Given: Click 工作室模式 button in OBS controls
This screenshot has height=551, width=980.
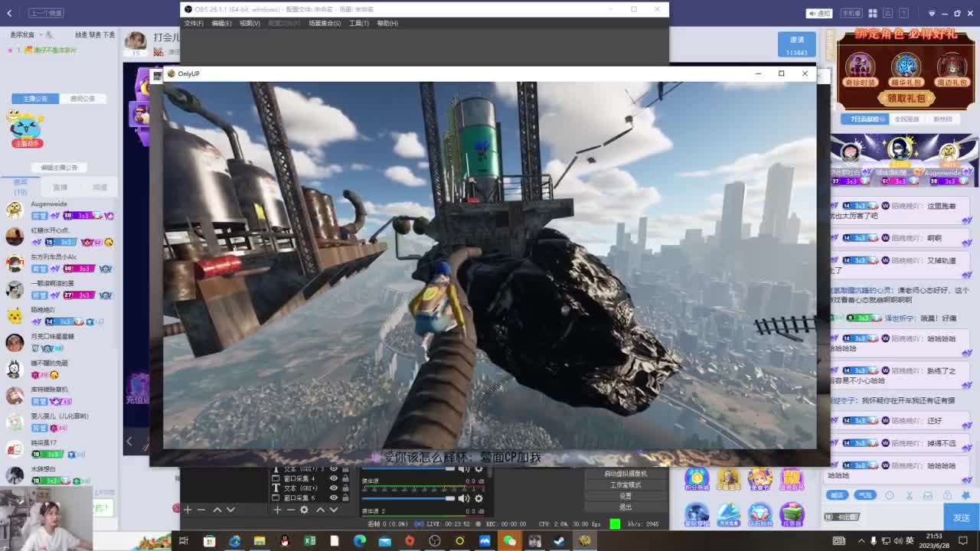Looking at the screenshot, I should [x=626, y=484].
